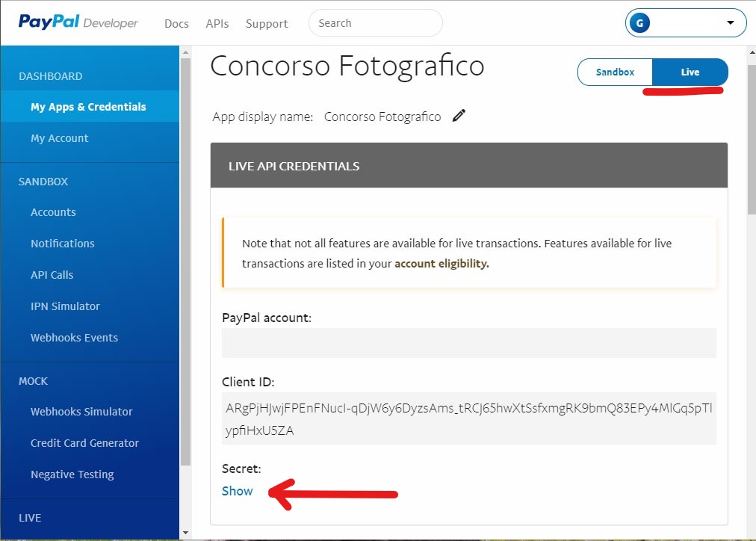
Task: Select the Client ID text field
Action: click(469, 418)
